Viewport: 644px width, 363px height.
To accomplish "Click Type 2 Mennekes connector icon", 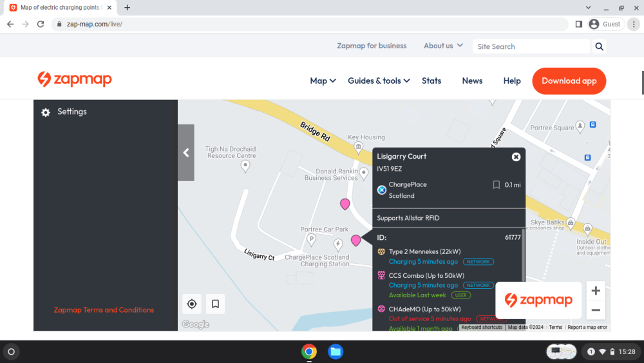I will 381,251.
